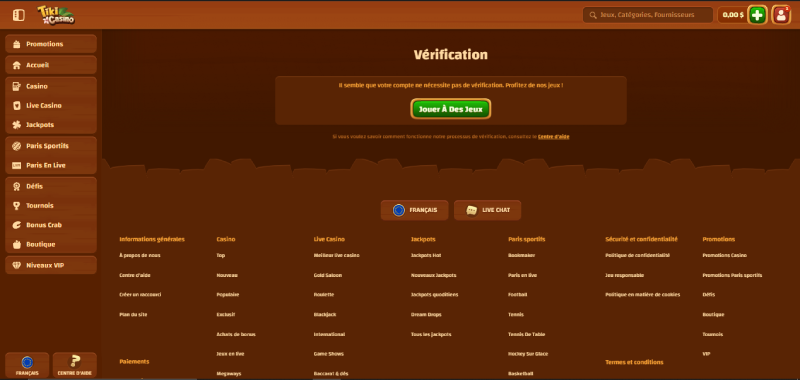Collapse the sidebar with the panel toggle icon
The height and width of the screenshot is (380, 800).
coord(18,15)
